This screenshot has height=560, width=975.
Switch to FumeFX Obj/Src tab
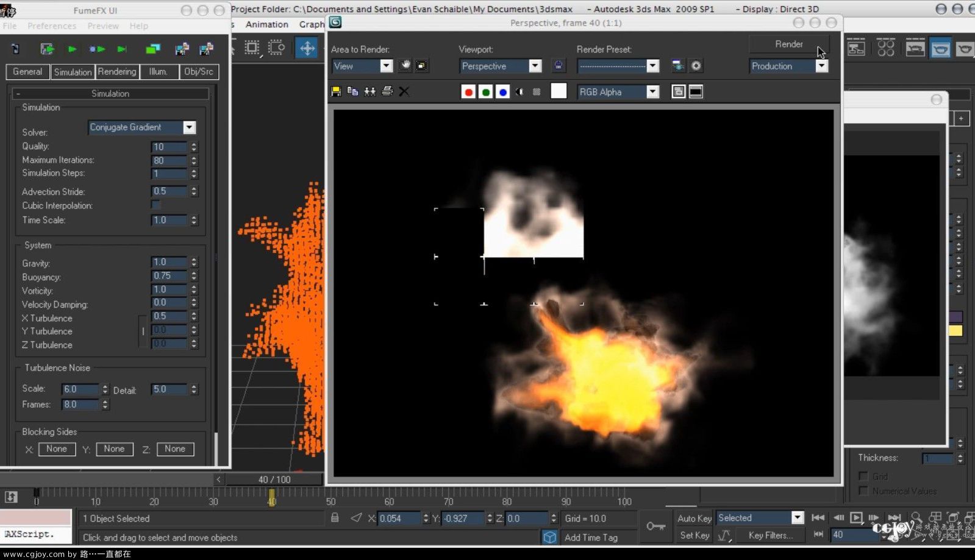tap(199, 71)
